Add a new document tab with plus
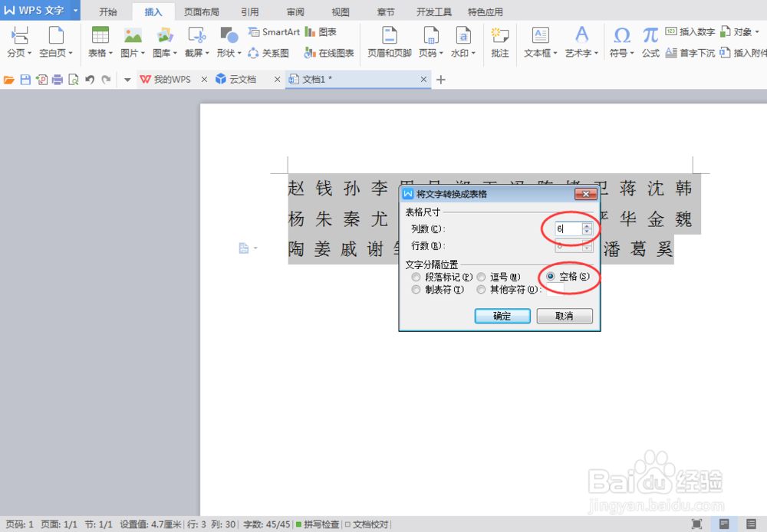 [441, 80]
